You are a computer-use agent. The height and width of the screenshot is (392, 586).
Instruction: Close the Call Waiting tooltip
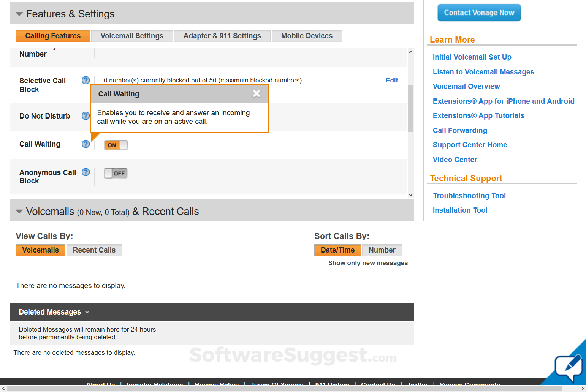click(257, 93)
